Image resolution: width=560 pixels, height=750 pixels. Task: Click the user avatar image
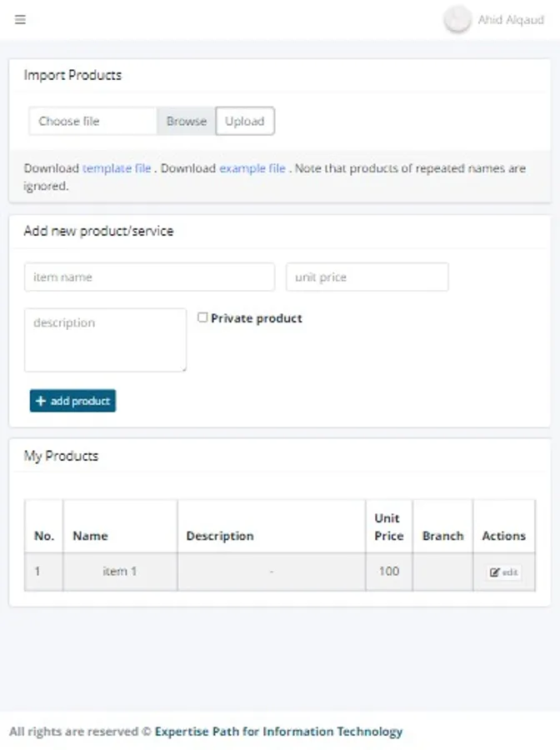click(457, 19)
